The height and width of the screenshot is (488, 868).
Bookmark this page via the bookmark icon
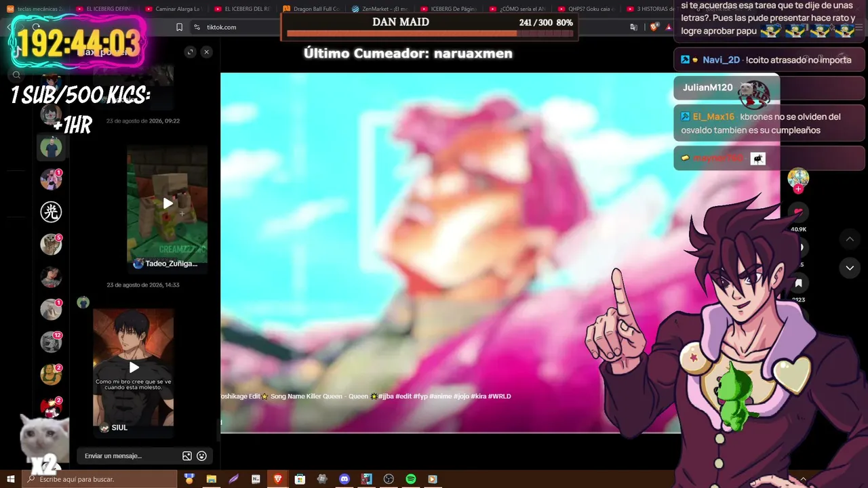click(x=179, y=27)
